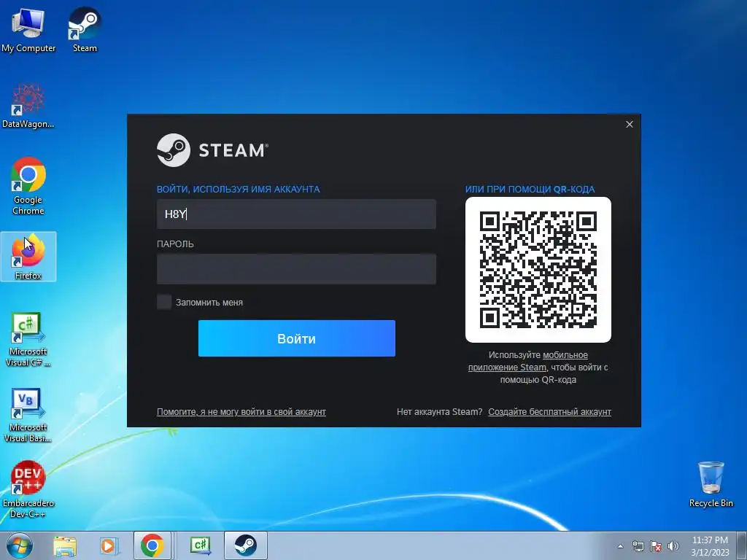Focus the account name field containing H8Y
This screenshot has height=560, width=747.
pyautogui.click(x=296, y=214)
